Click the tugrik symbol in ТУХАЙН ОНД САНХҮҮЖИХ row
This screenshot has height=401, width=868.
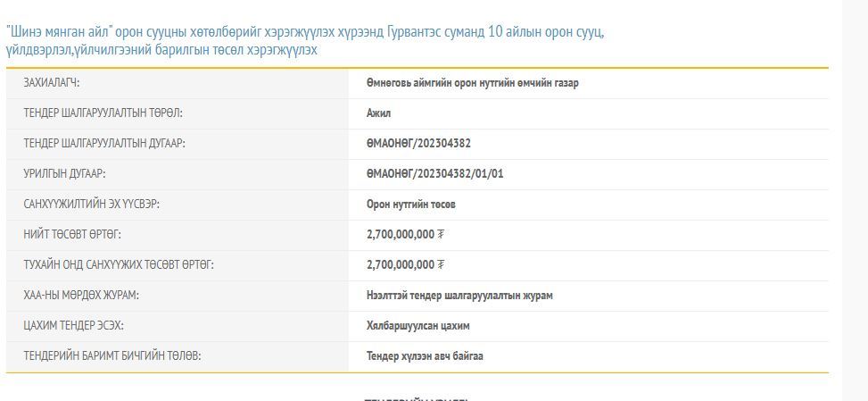(442, 265)
